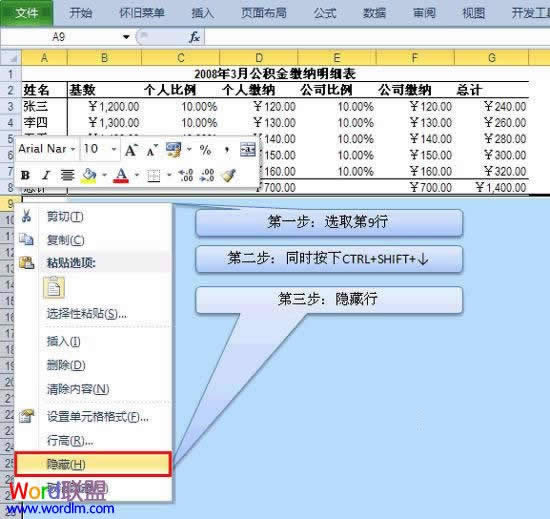Click the Decrease Font Size icon
Viewport: 550px width, 519px height.
[152, 150]
